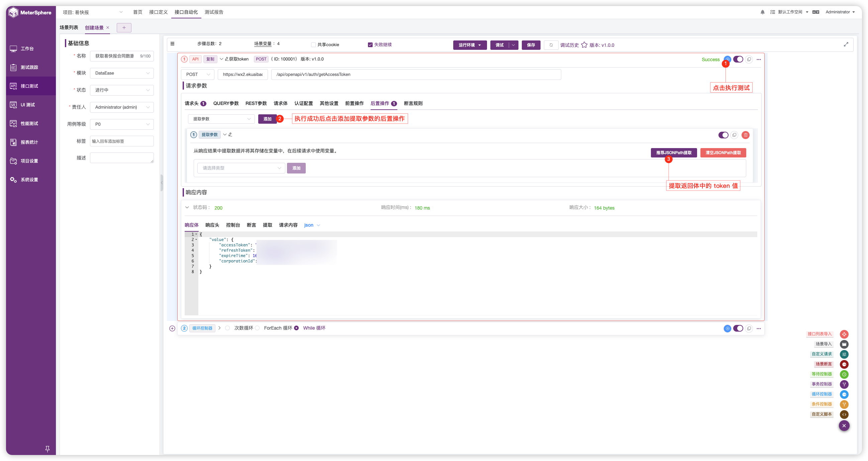
Task: Click the 清空JSONPath提取 button
Action: pos(723,152)
